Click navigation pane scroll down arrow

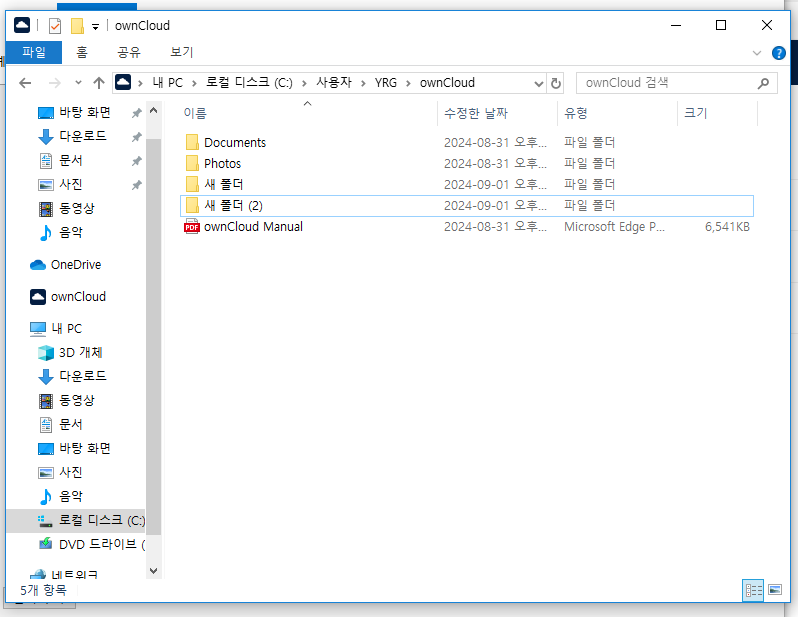pos(154,571)
